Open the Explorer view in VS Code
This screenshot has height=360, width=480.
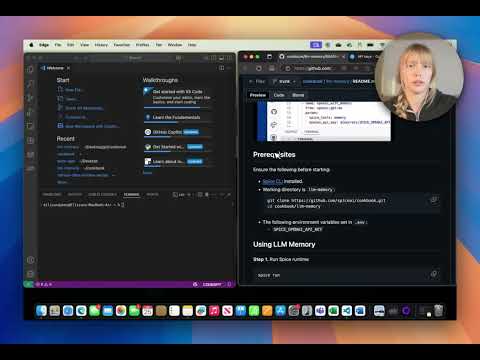click(x=30, y=69)
